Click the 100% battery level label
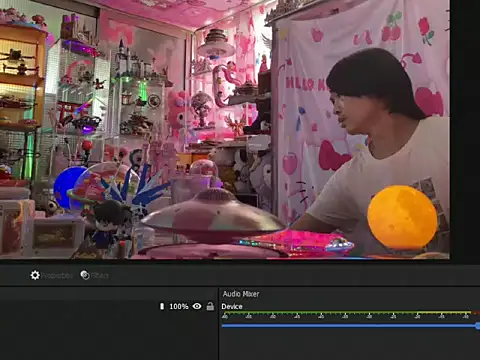Screen dimensions: 480x360 click(x=179, y=306)
